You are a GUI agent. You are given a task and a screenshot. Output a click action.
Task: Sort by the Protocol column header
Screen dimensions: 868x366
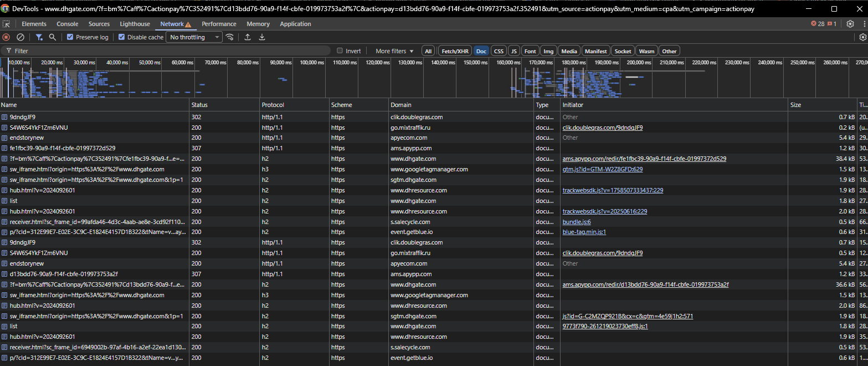point(294,105)
